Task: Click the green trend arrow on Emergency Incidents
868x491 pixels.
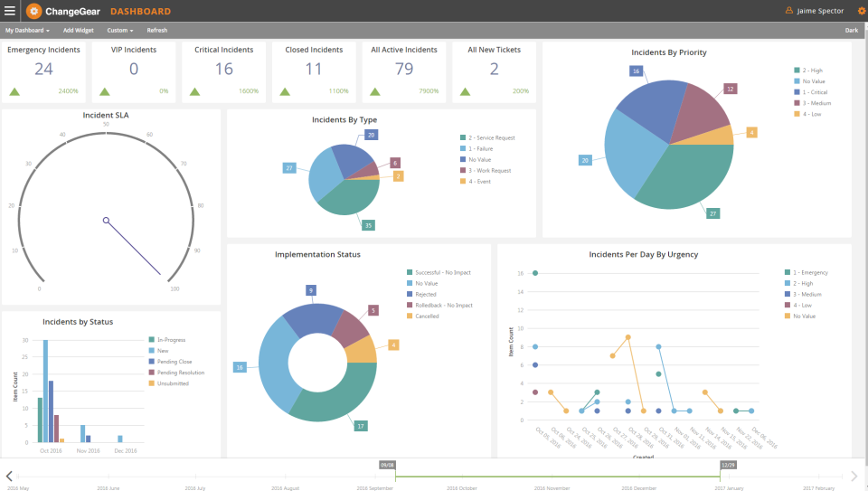Action: tap(14, 91)
